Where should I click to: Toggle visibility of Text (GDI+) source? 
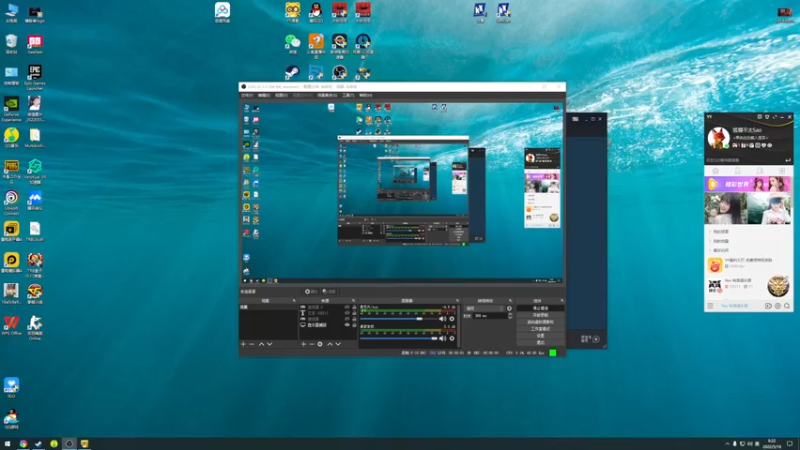tap(347, 313)
